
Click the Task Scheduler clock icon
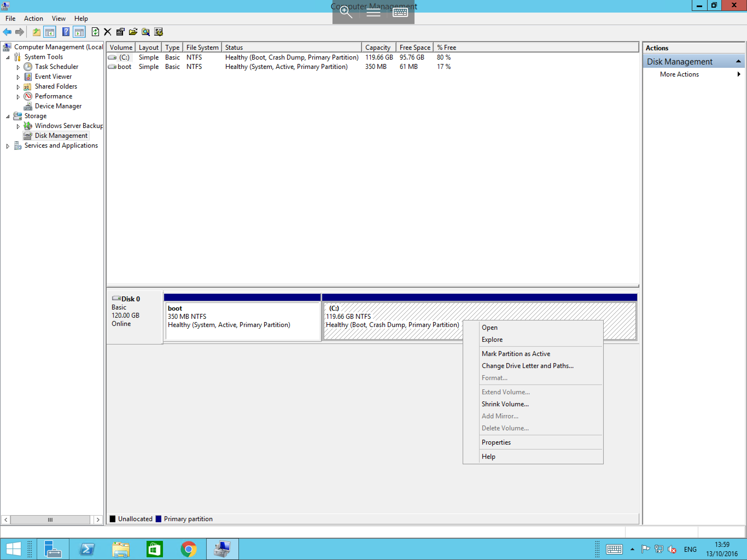[x=28, y=66]
